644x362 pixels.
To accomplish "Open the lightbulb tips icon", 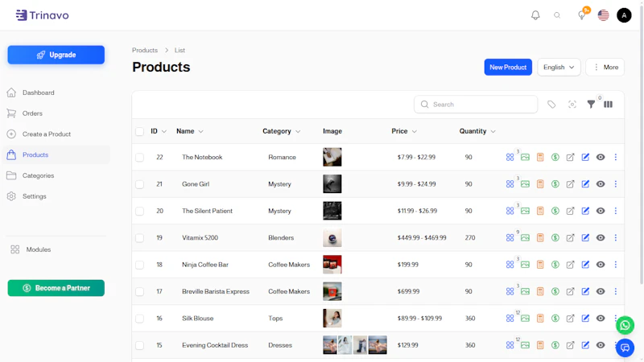I will click(x=581, y=15).
